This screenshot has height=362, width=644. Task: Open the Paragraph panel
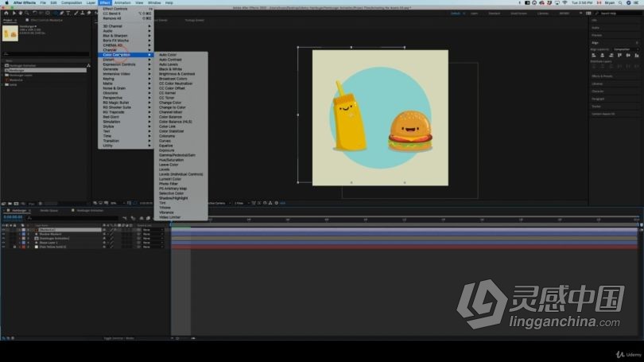[598, 99]
